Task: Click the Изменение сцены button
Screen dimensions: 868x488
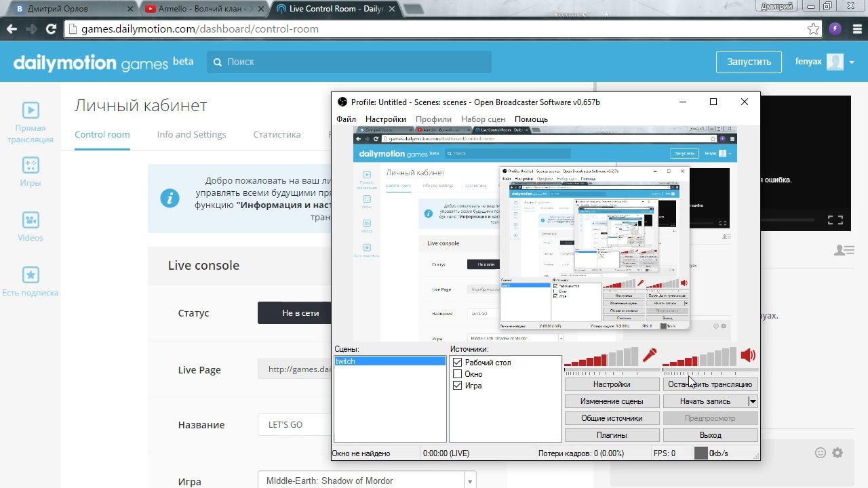Action: (x=612, y=401)
